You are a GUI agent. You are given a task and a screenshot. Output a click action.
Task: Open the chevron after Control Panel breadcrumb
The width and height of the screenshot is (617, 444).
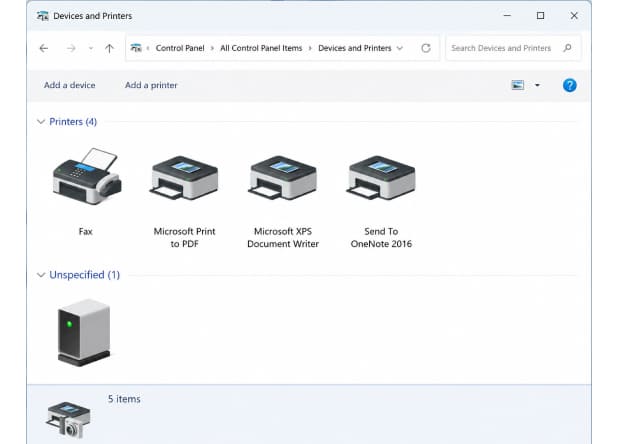click(212, 48)
